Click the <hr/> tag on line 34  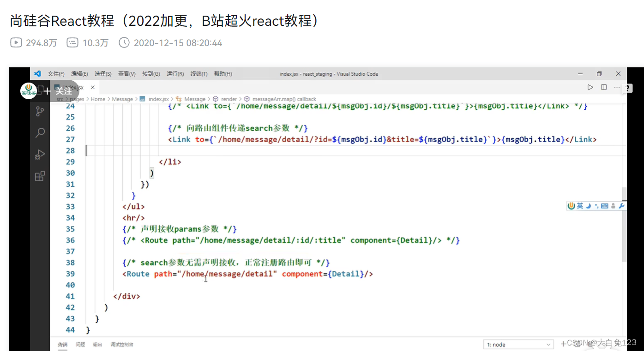133,218
